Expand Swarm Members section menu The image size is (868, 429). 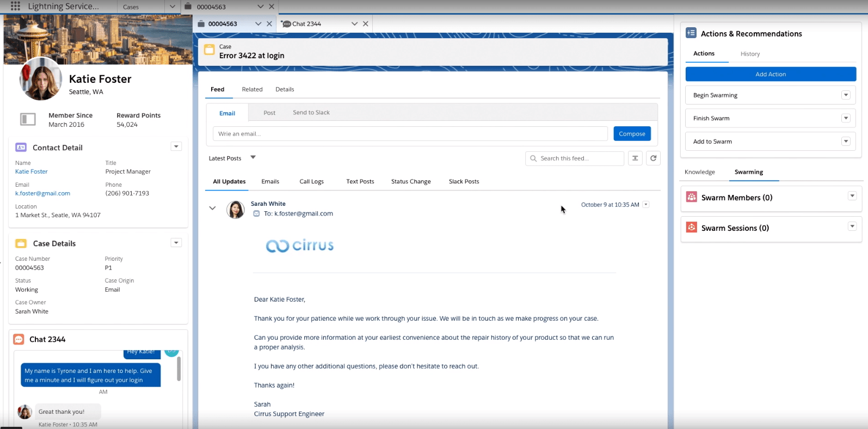[852, 196]
